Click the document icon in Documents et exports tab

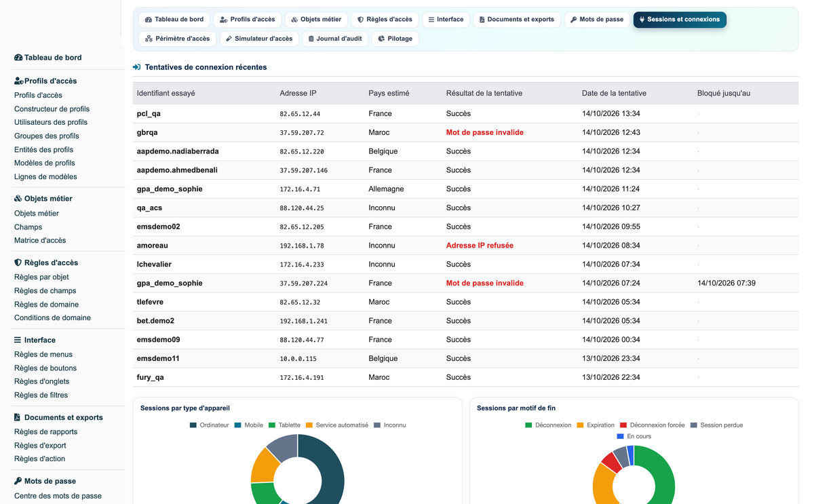[x=482, y=20]
